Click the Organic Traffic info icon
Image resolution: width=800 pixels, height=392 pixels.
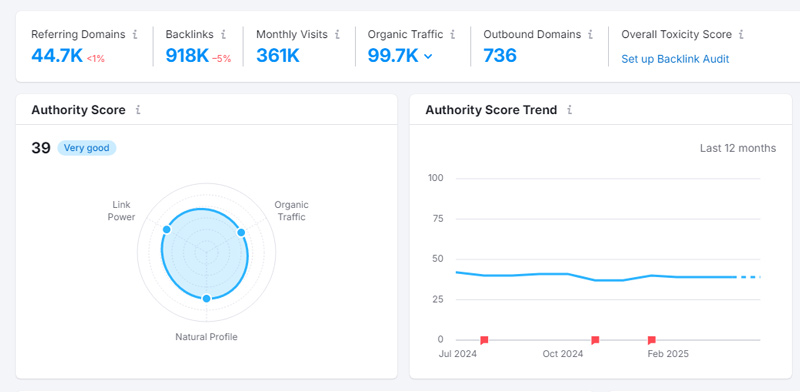(453, 35)
